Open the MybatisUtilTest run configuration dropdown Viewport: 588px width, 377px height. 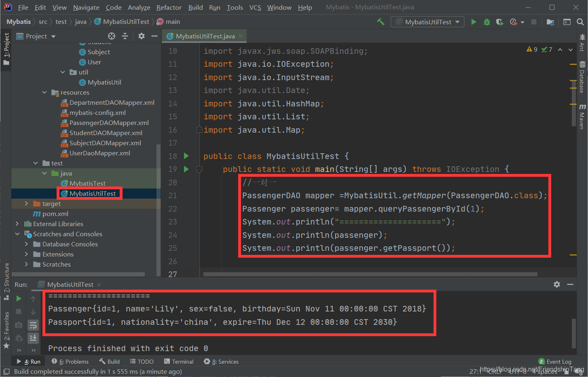[427, 22]
